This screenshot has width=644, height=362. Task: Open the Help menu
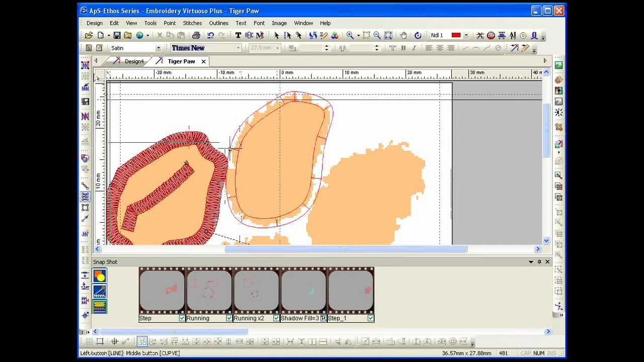[325, 23]
